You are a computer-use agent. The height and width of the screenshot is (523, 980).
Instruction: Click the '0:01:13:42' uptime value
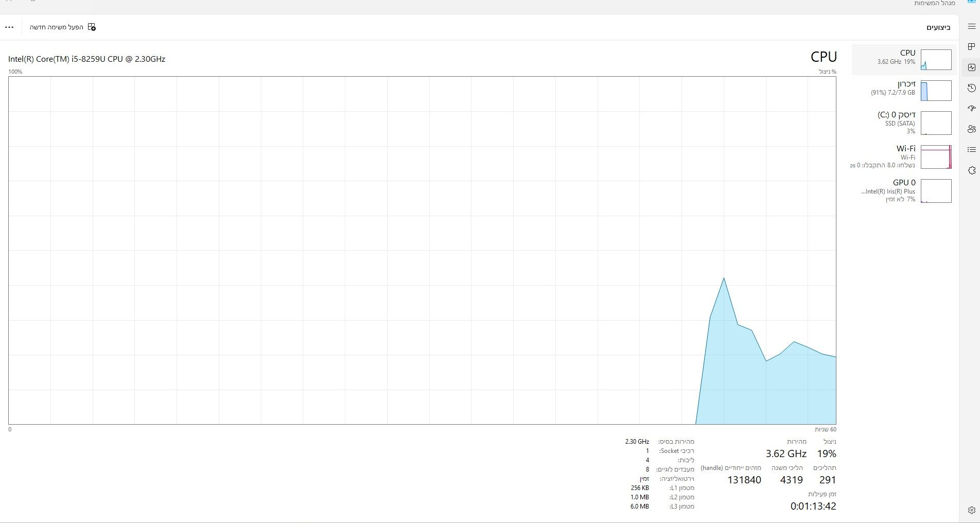[813, 506]
